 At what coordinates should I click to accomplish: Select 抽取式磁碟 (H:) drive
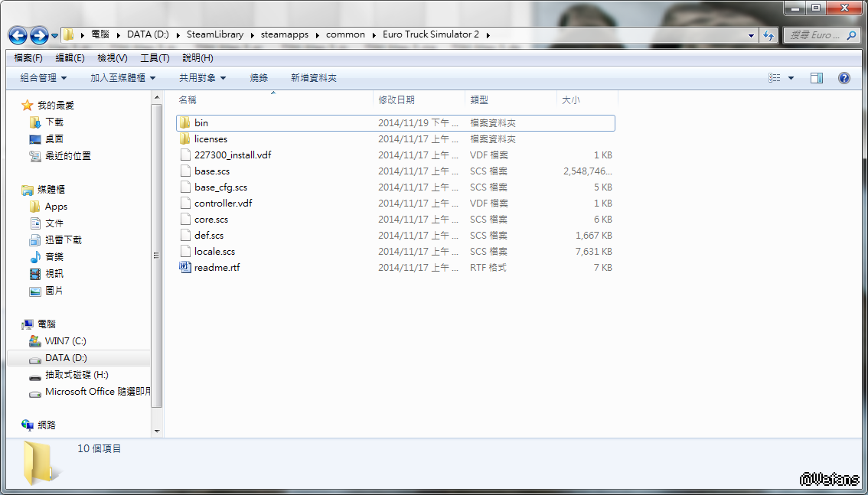coord(77,375)
